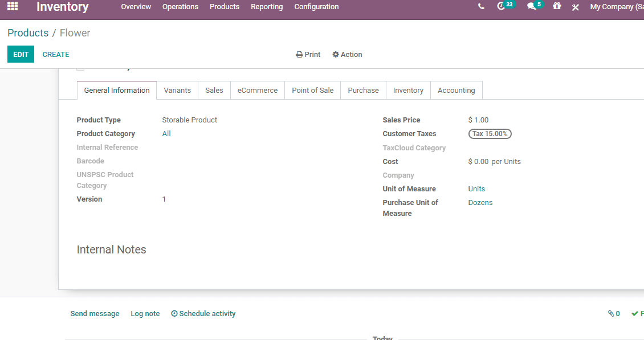644x340 pixels.
Task: Switch to the Point of Sale tab
Action: tap(312, 91)
